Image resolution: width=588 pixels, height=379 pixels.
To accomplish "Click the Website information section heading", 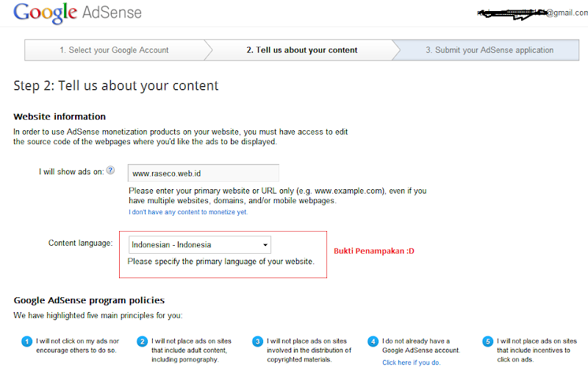I will [60, 116].
